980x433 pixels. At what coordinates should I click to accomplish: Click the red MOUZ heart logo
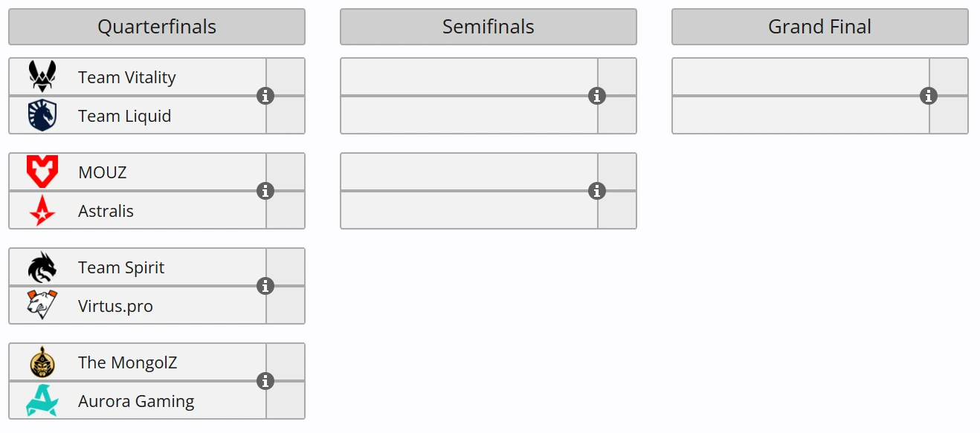coord(42,172)
